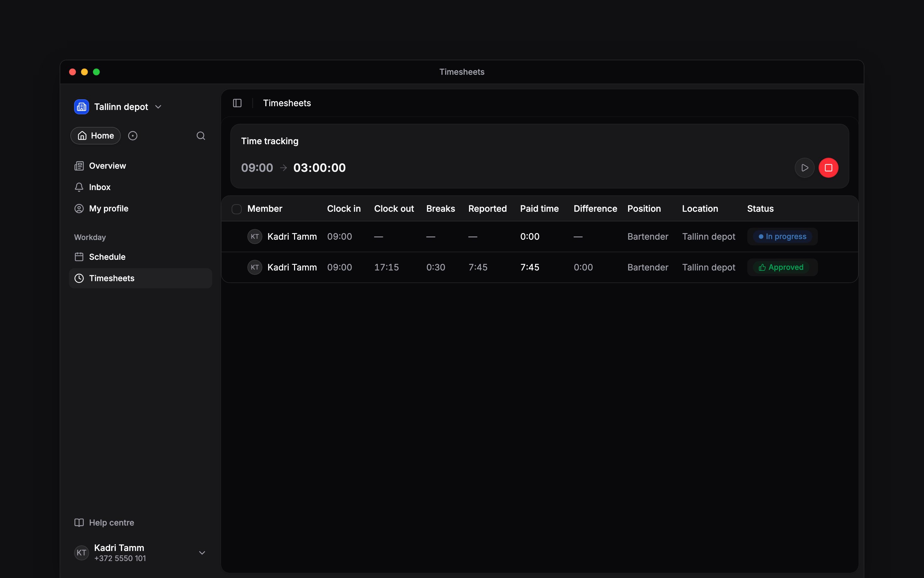The image size is (924, 578).
Task: Open search with the magnifier icon
Action: [x=201, y=136]
